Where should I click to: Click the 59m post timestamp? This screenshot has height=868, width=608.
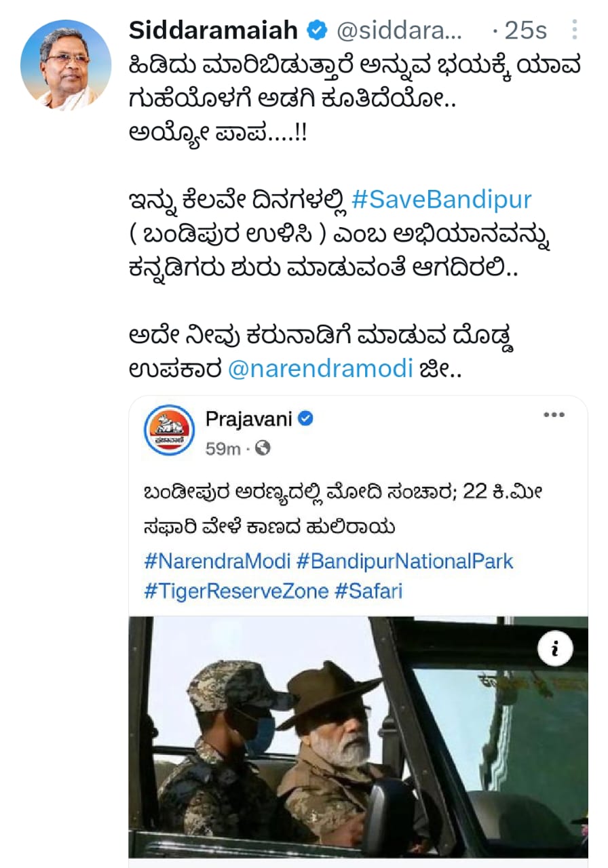[x=223, y=448]
